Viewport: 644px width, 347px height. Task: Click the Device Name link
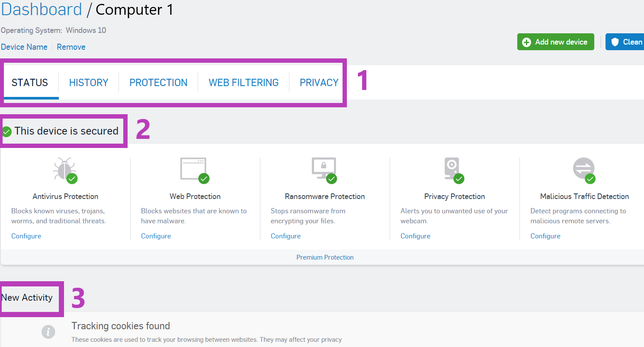(x=24, y=47)
